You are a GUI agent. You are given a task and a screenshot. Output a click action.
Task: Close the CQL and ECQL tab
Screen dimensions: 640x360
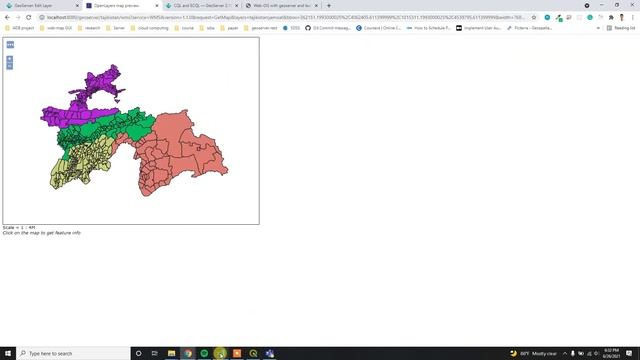coord(237,6)
